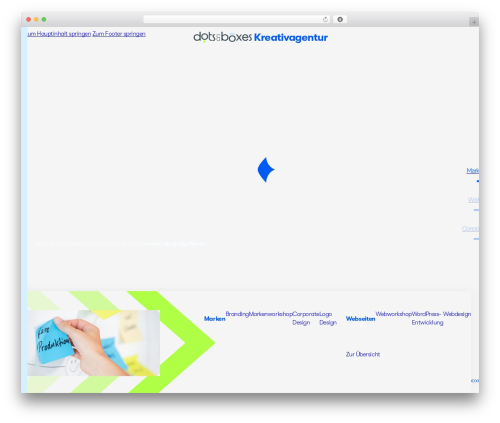500x423 pixels.
Task: Open the Marken menu heading
Action: (215, 319)
